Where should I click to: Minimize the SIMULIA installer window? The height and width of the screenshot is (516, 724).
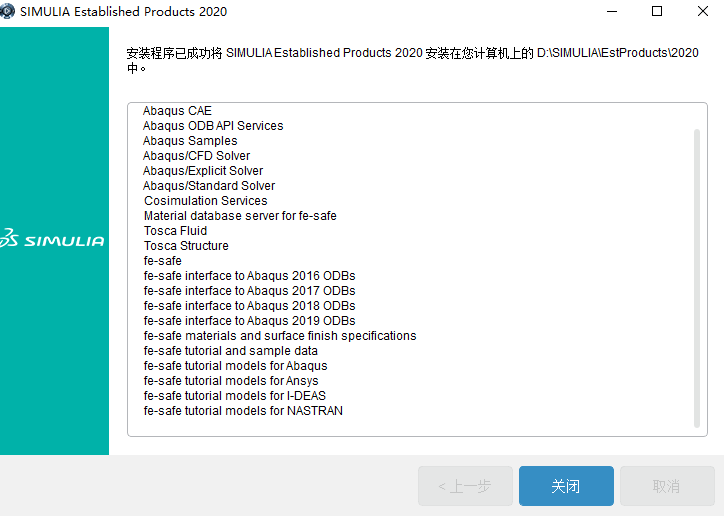(x=612, y=11)
